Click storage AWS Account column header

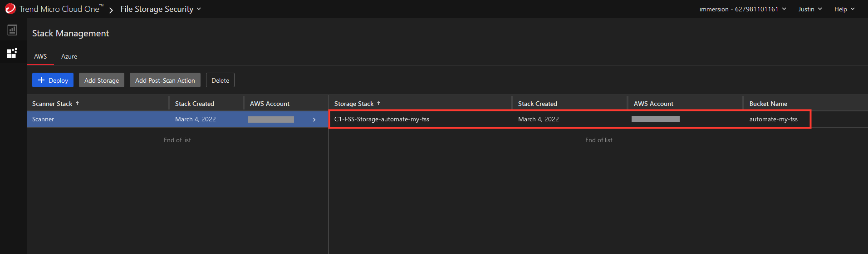coord(653,104)
